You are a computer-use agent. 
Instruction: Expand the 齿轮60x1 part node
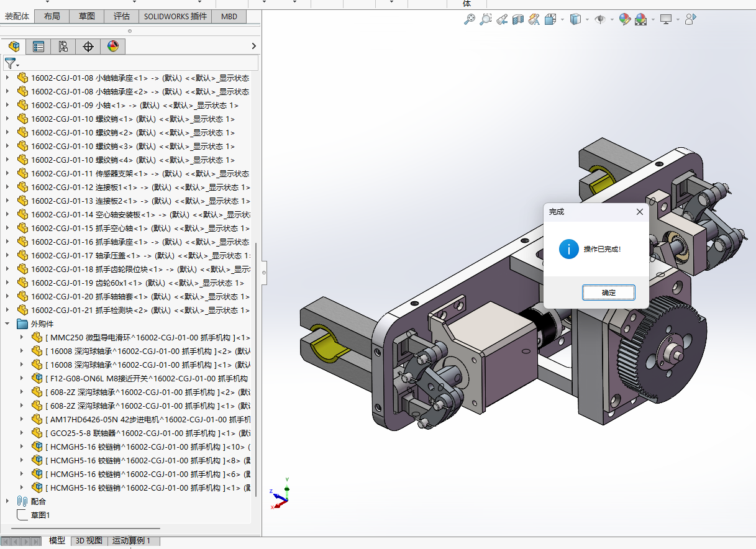tap(7, 283)
